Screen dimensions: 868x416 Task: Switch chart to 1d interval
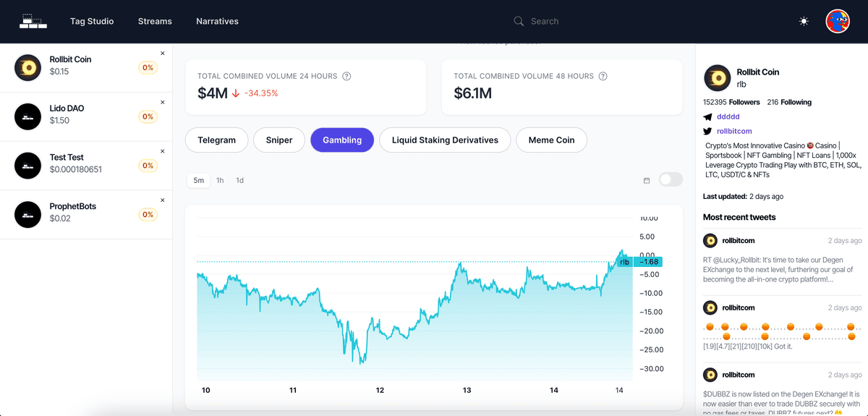click(239, 180)
